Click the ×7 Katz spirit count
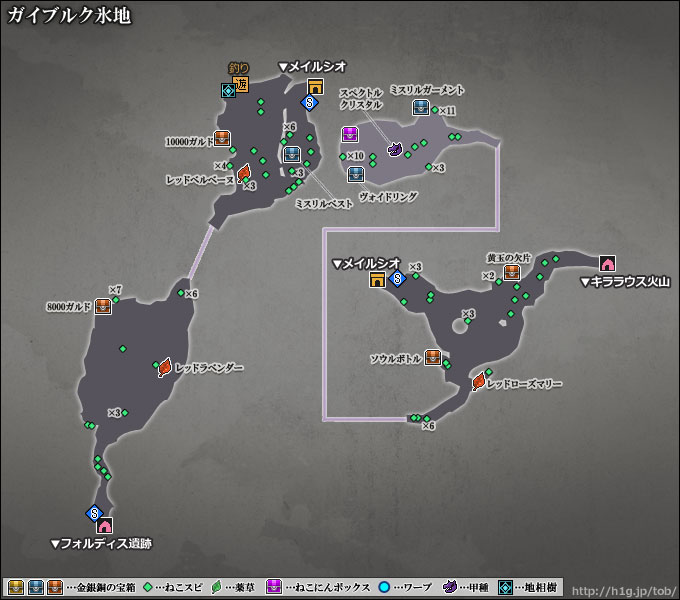 click(x=115, y=290)
